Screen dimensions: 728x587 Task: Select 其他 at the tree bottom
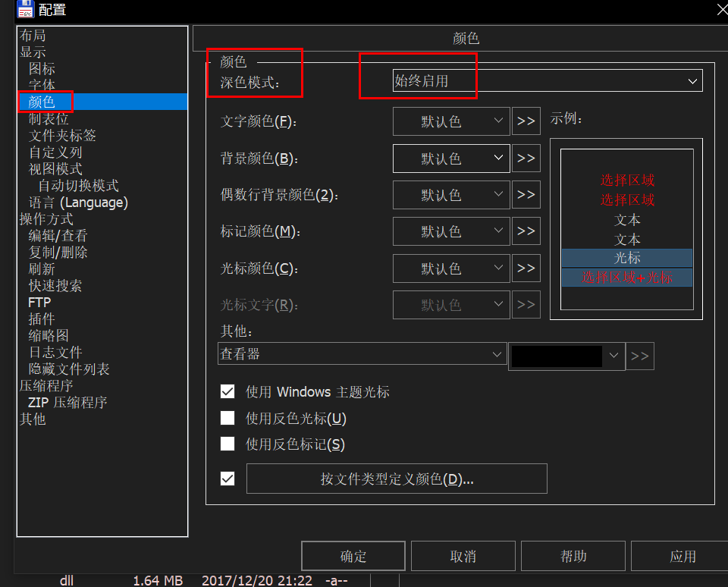point(33,419)
